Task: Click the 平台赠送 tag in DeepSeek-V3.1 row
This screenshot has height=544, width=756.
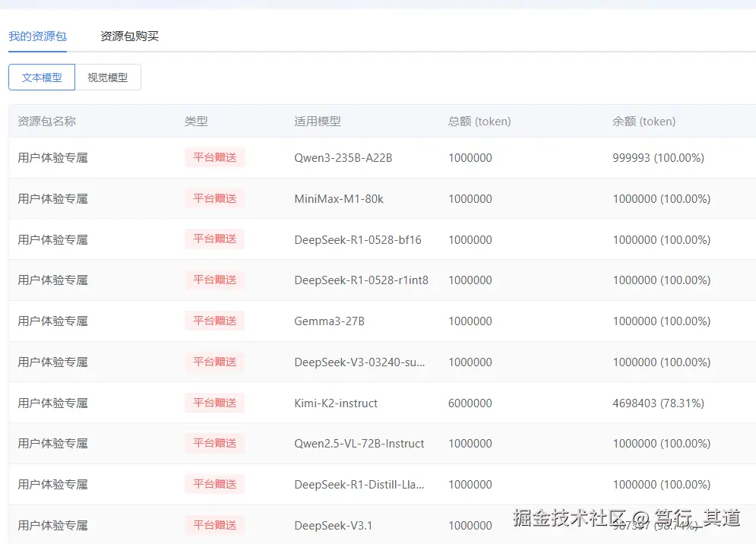Action: pos(214,525)
